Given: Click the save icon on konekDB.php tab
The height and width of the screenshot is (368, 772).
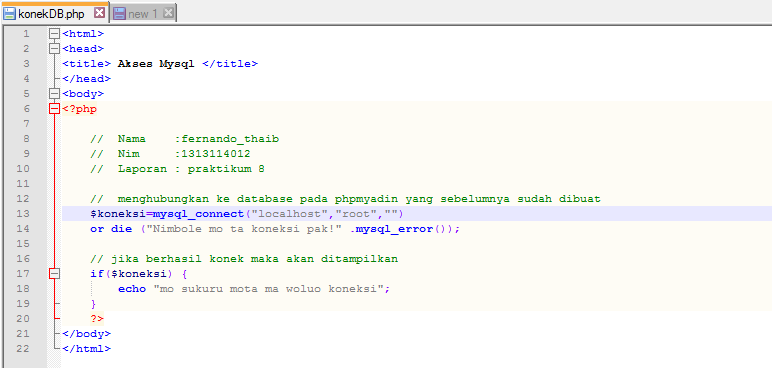Looking at the screenshot, I should click(9, 13).
